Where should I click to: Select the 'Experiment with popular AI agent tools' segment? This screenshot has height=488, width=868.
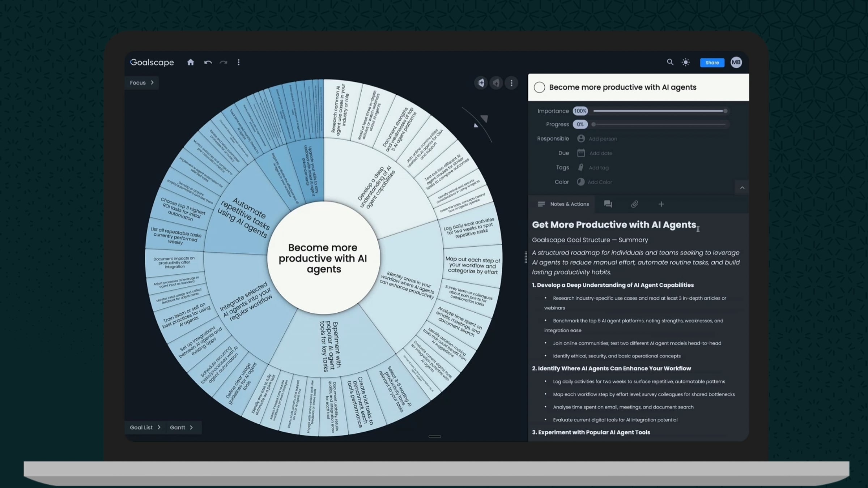pyautogui.click(x=331, y=346)
